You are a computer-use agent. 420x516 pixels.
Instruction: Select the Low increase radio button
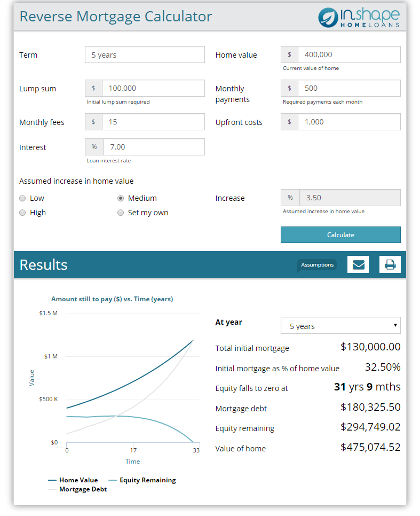tap(22, 198)
